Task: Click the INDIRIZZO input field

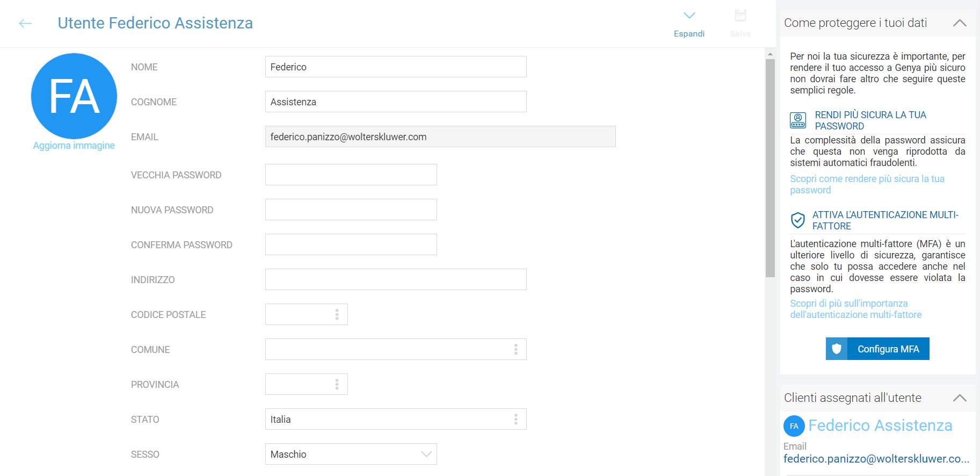Action: click(x=396, y=279)
